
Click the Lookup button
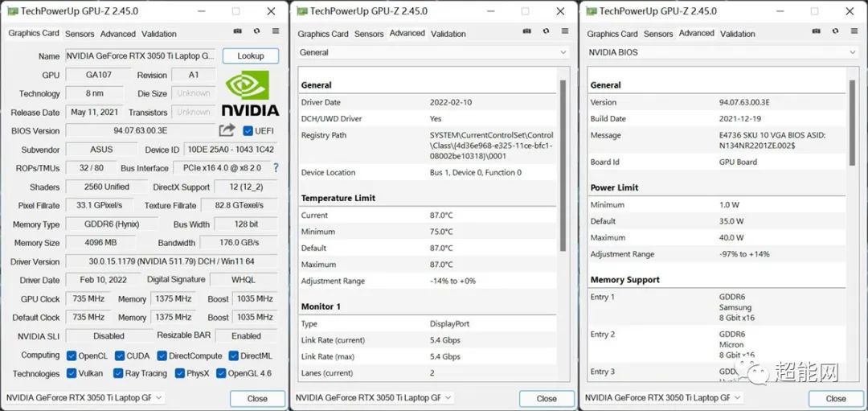251,56
